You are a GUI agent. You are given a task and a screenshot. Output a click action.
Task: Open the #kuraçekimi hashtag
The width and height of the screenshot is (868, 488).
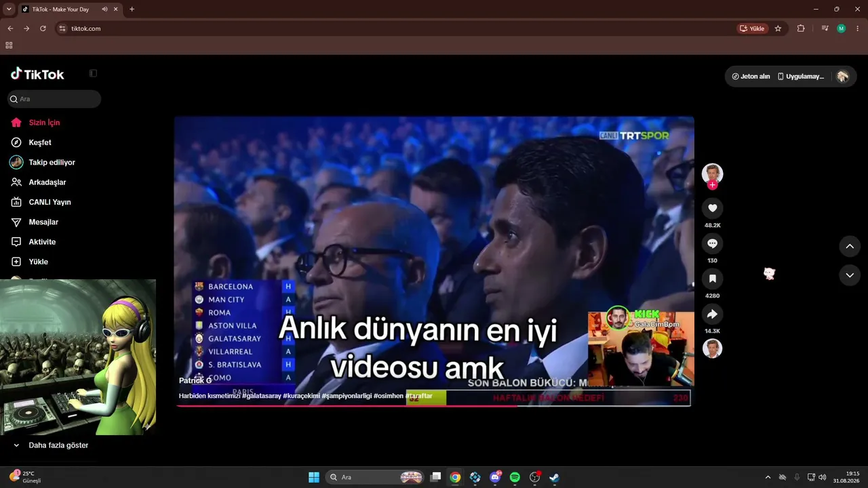301,396
